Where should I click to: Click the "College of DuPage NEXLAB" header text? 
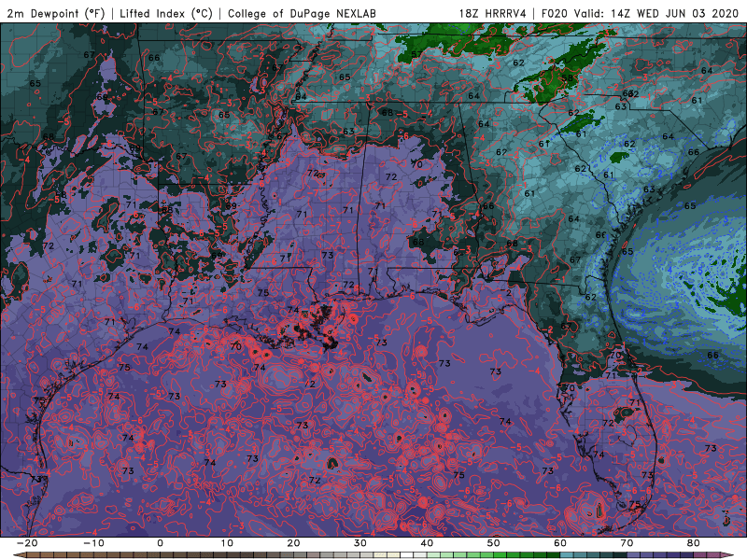pyautogui.click(x=302, y=13)
